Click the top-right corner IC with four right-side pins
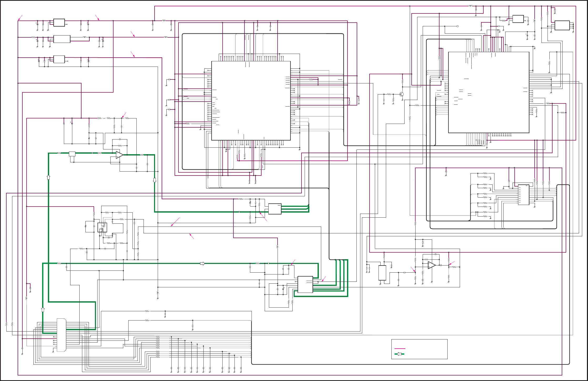The width and height of the screenshot is (588, 381). [x=562, y=26]
